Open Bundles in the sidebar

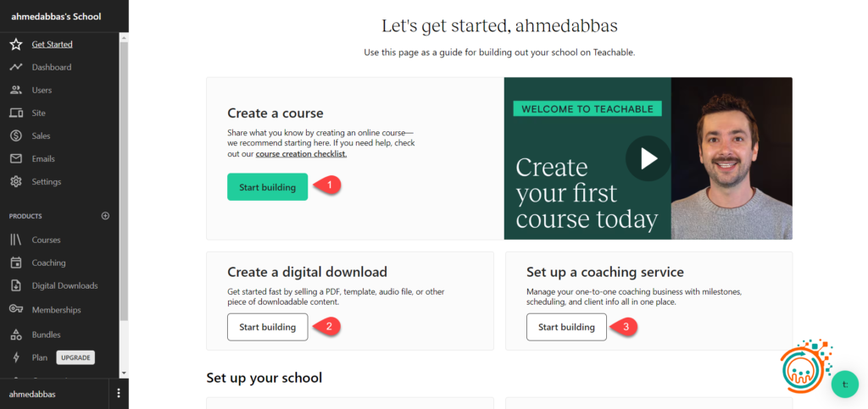tap(46, 334)
